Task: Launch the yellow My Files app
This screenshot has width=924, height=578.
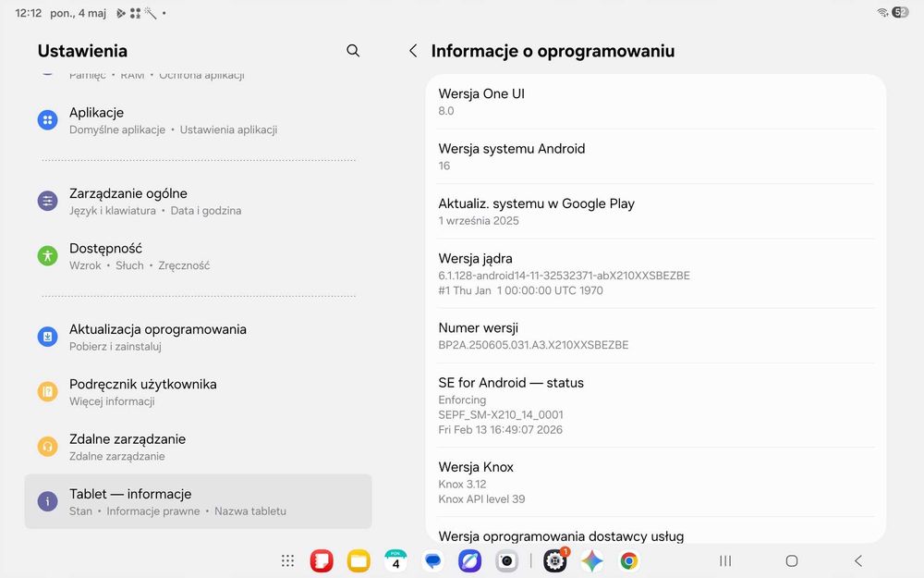Action: [x=359, y=561]
